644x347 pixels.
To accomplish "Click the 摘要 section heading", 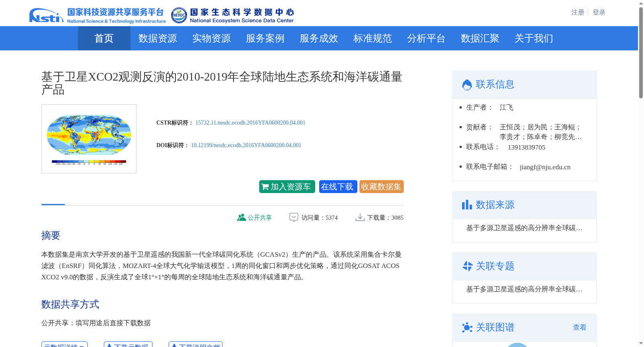I will tap(51, 235).
